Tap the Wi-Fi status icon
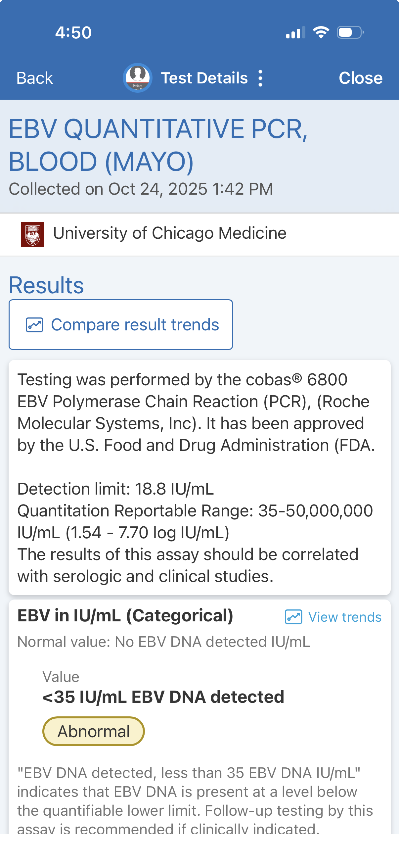Image resolution: width=399 pixels, height=868 pixels. tap(321, 32)
